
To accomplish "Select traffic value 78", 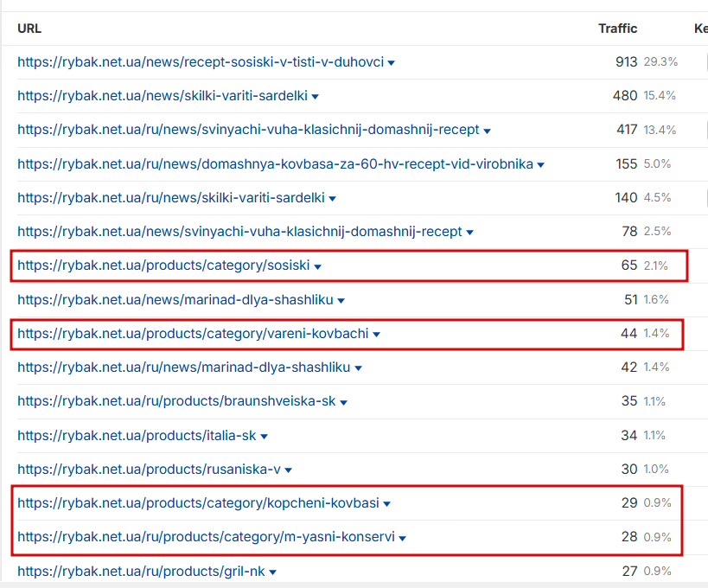I will (629, 231).
